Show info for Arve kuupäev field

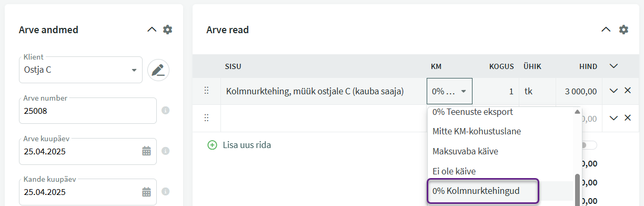(165, 151)
